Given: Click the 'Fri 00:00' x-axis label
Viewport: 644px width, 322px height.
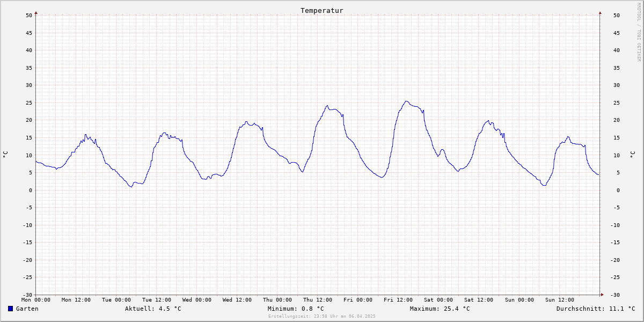Looking at the screenshot, I should [358, 300].
